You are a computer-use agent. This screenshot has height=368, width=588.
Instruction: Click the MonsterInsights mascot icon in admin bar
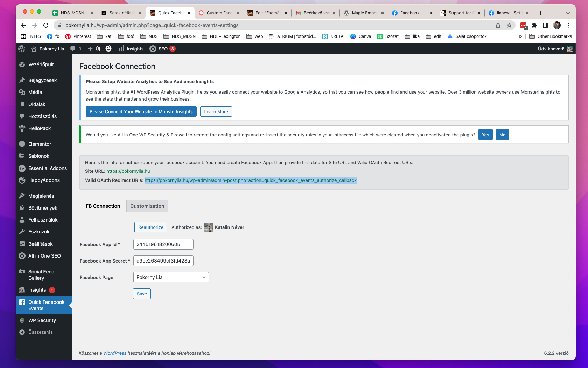point(108,49)
